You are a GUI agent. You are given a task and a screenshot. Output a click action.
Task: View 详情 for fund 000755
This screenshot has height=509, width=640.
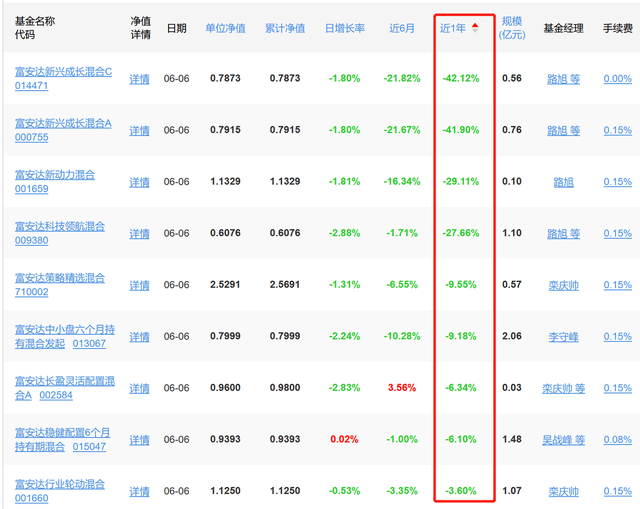[139, 130]
